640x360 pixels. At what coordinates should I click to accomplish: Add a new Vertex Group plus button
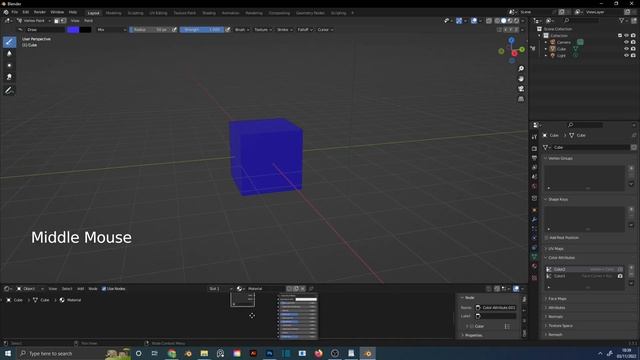click(x=631, y=168)
